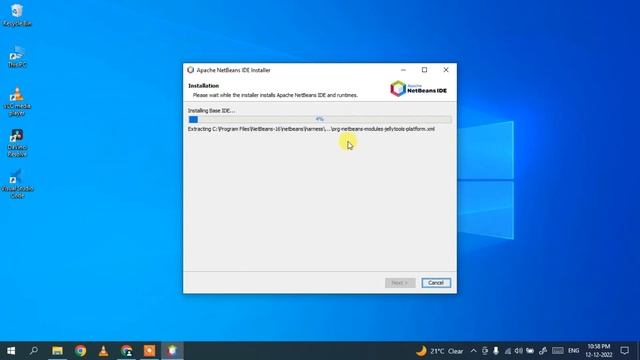
Task: Open File Explorer from the taskbar
Action: pyautogui.click(x=57, y=351)
